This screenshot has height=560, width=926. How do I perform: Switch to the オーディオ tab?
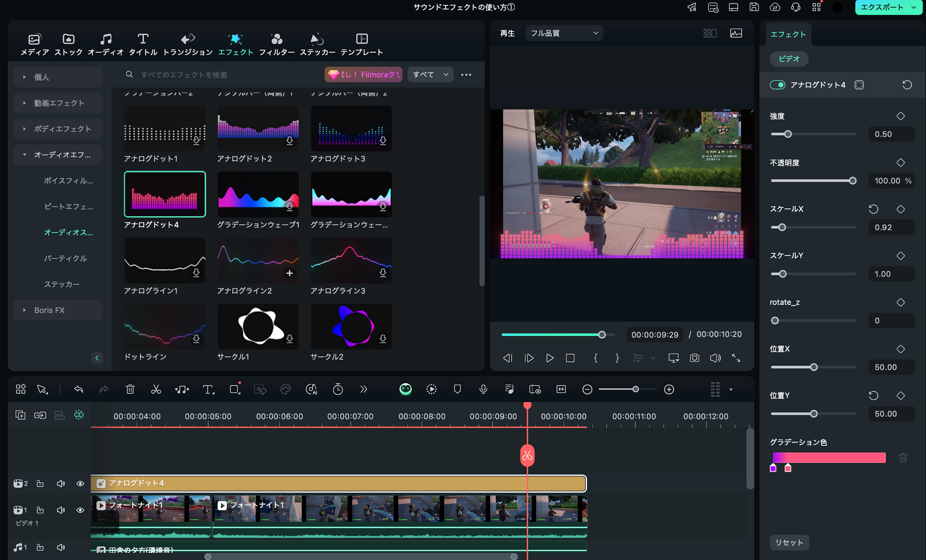(x=106, y=44)
